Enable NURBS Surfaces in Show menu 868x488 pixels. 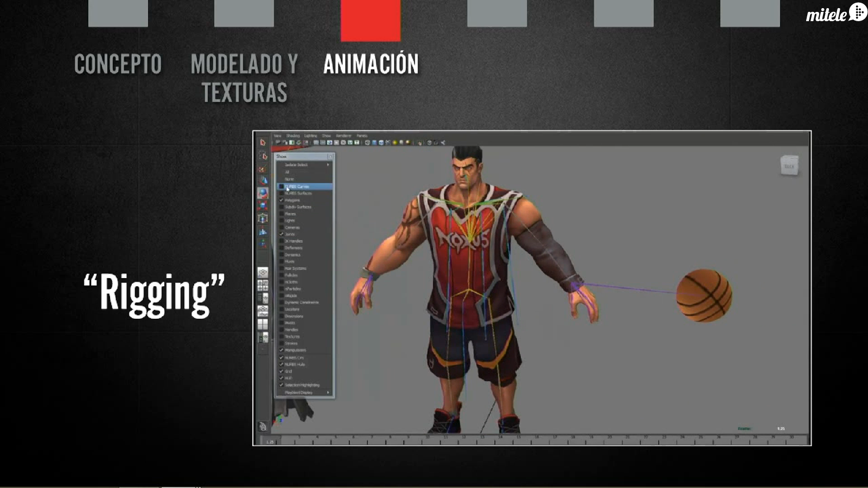tap(304, 193)
